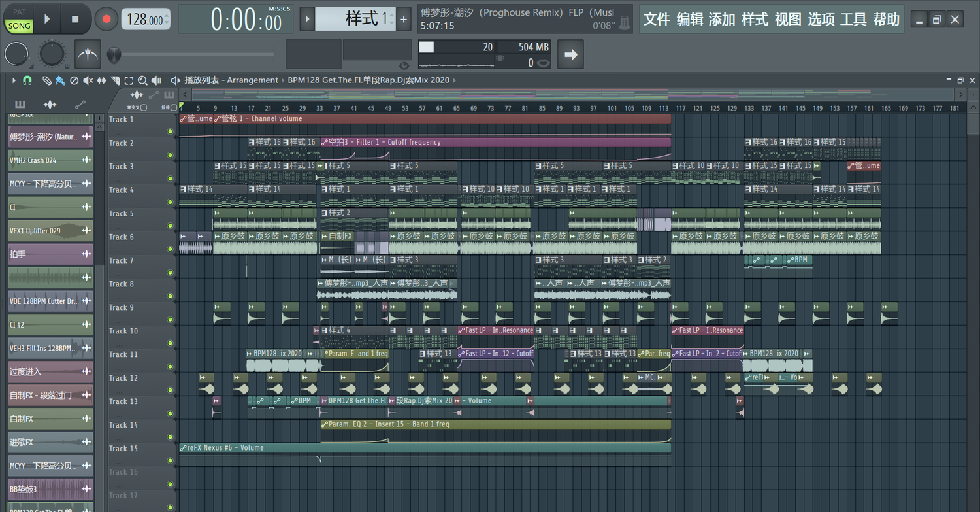Choose the Mute tool speaker icon
Image resolution: width=980 pixels, height=512 pixels.
[88, 80]
